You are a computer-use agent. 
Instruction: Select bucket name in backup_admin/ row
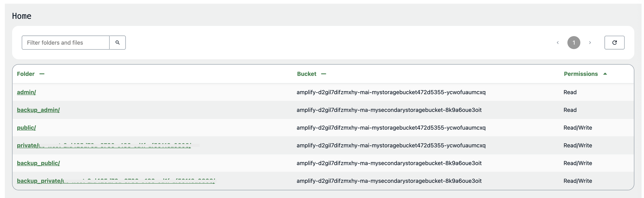(x=389, y=110)
